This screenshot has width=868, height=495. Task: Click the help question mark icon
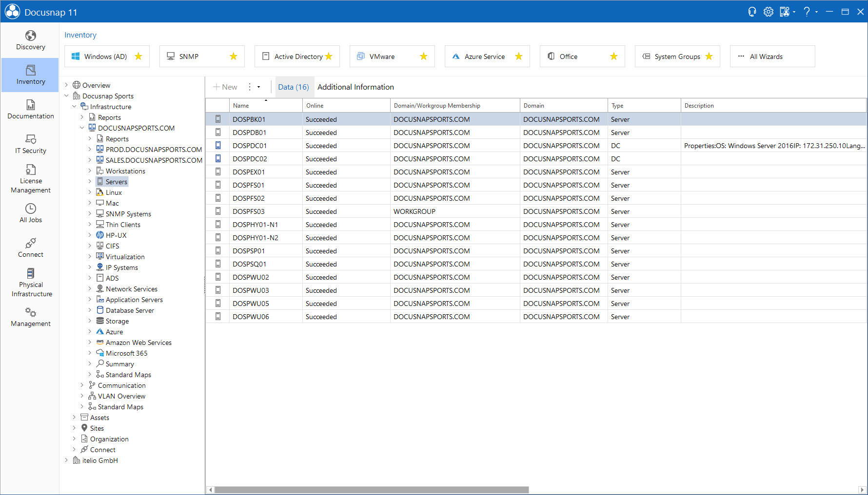807,12
